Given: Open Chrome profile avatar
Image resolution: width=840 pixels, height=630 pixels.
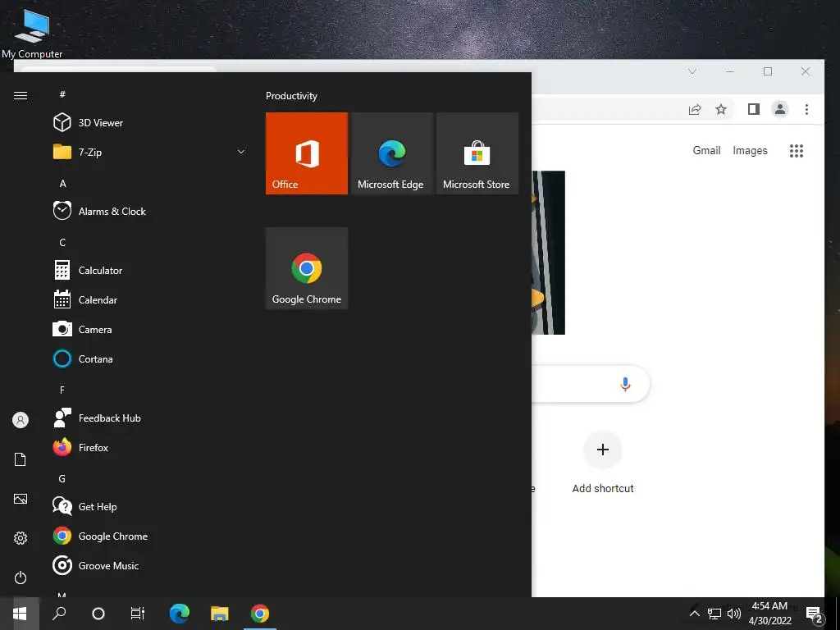Looking at the screenshot, I should [780, 109].
